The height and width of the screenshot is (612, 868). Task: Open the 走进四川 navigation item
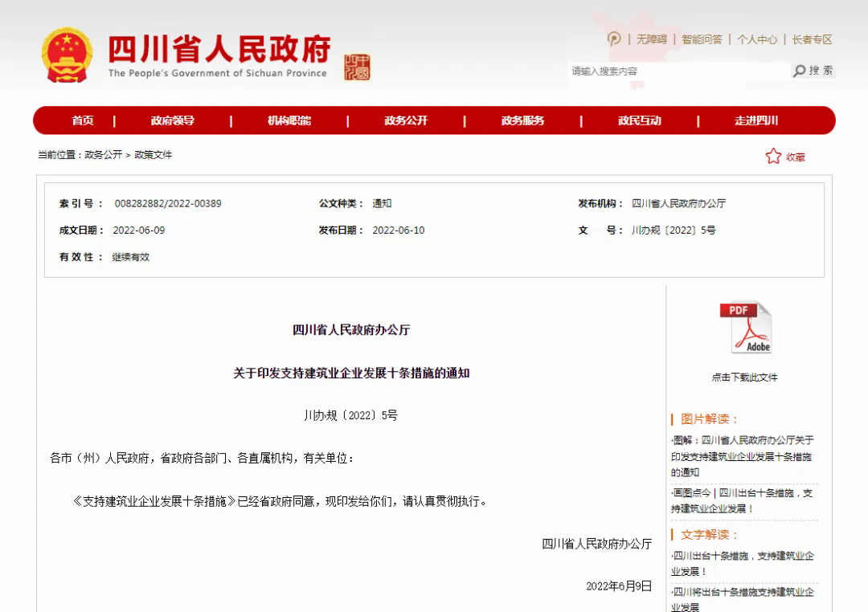(x=756, y=120)
